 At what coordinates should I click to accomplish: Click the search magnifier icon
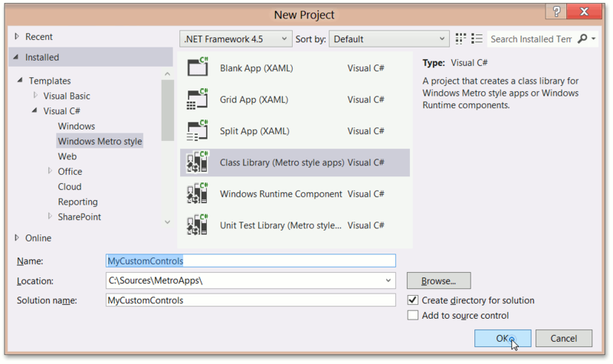tap(582, 39)
